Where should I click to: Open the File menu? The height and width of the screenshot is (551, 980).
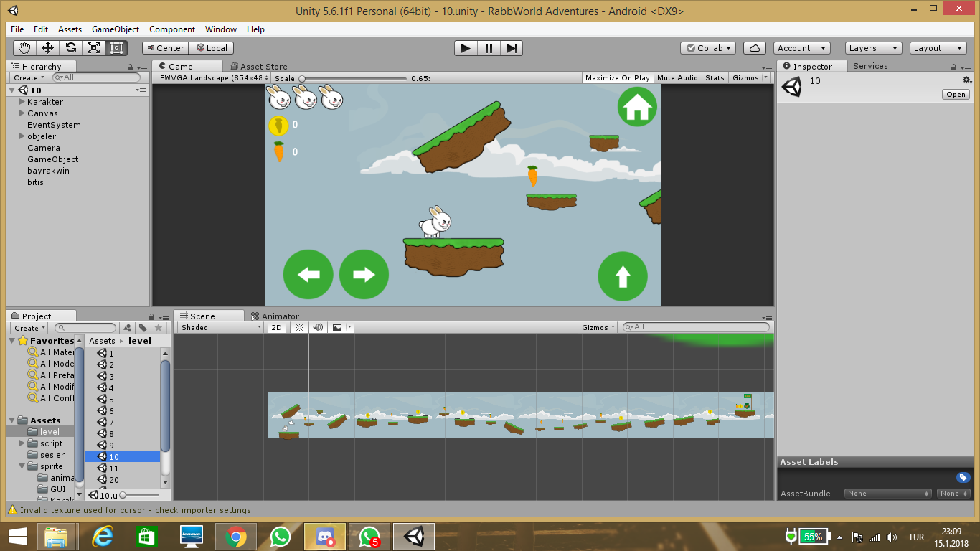(x=17, y=29)
